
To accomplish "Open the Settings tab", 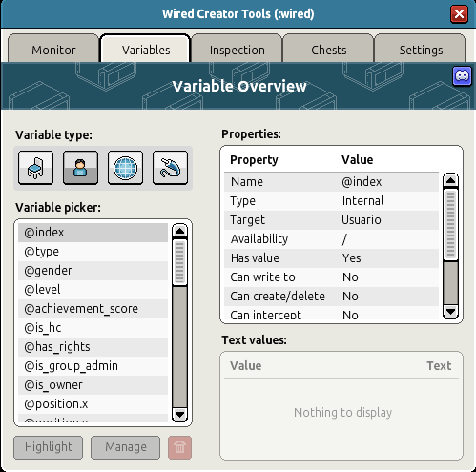I will pyautogui.click(x=421, y=49).
